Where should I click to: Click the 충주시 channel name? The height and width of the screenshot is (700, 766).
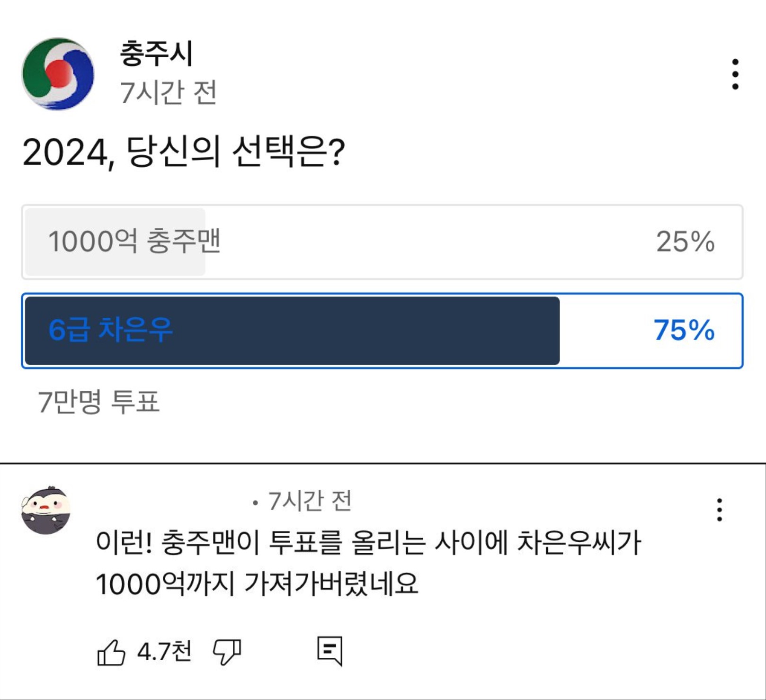156,54
